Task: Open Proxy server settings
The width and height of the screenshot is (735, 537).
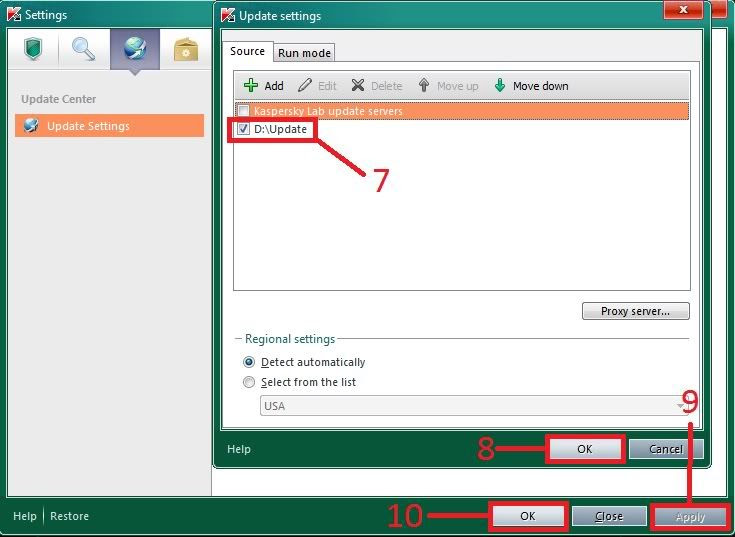Action: tap(636, 311)
